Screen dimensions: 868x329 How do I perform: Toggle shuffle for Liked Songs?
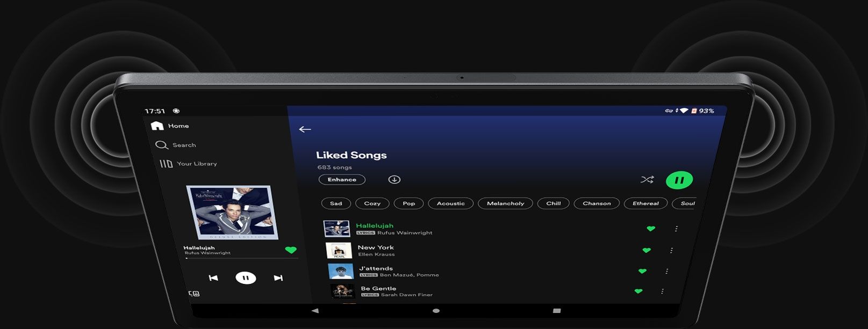pos(647,180)
